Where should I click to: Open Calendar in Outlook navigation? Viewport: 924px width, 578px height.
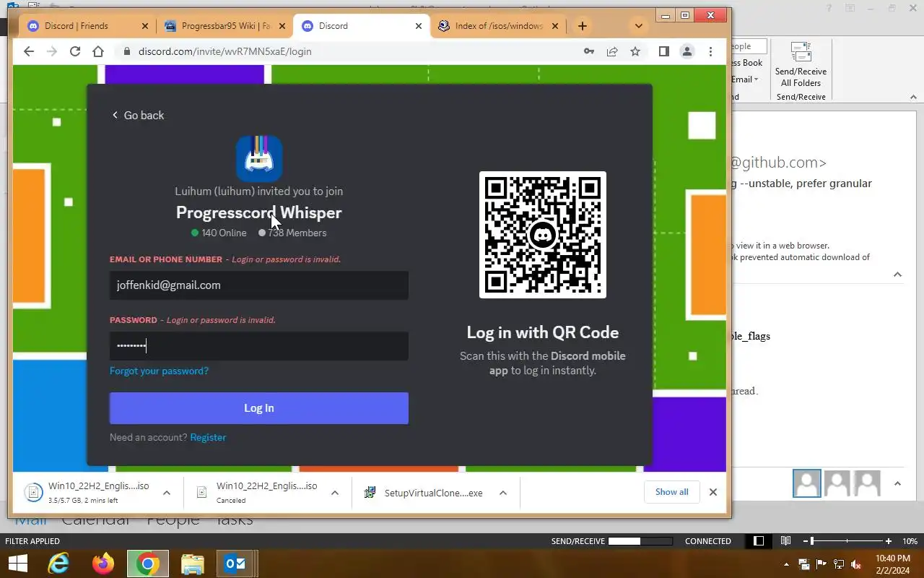(x=95, y=520)
